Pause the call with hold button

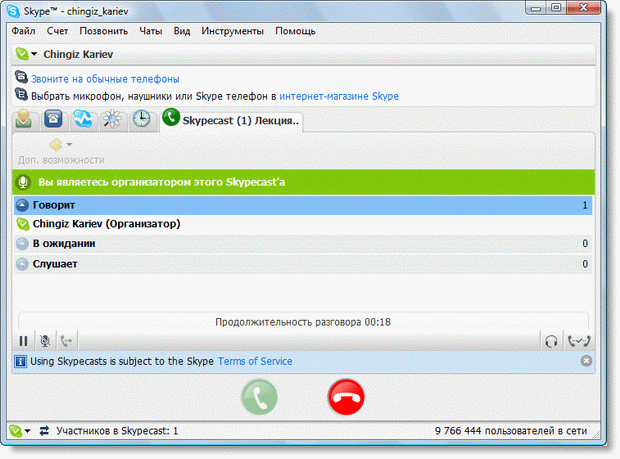23,341
